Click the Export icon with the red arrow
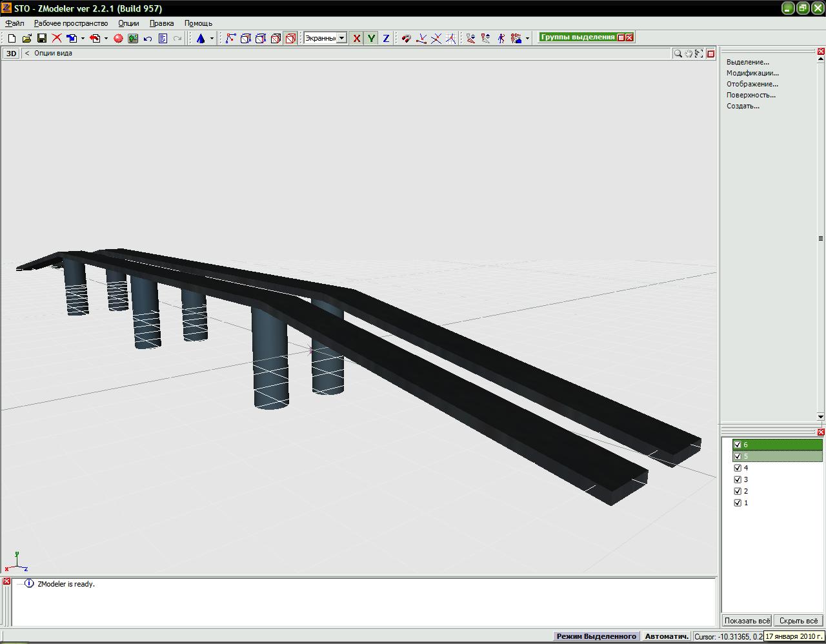 click(95, 39)
